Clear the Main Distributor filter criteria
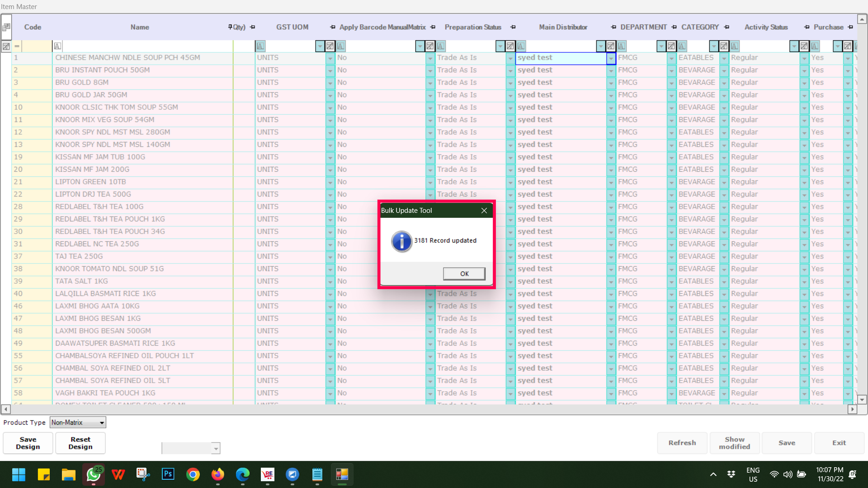 click(611, 46)
